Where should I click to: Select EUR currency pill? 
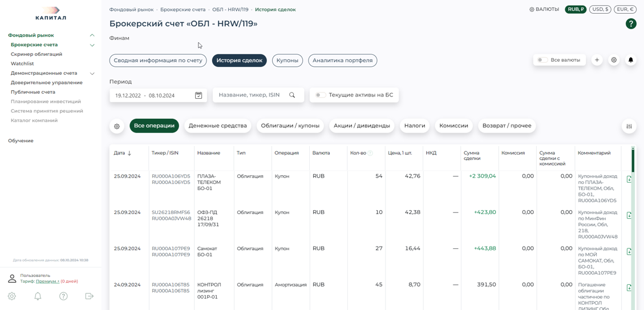pyautogui.click(x=625, y=9)
